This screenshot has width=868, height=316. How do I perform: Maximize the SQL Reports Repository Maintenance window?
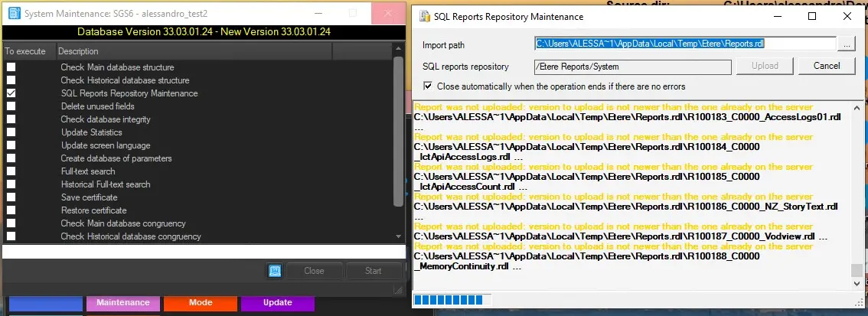812,16
